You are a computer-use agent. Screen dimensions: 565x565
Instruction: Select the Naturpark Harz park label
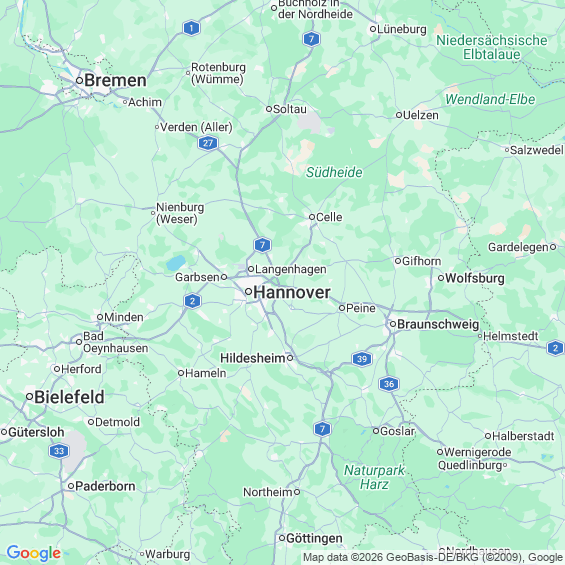(x=374, y=477)
